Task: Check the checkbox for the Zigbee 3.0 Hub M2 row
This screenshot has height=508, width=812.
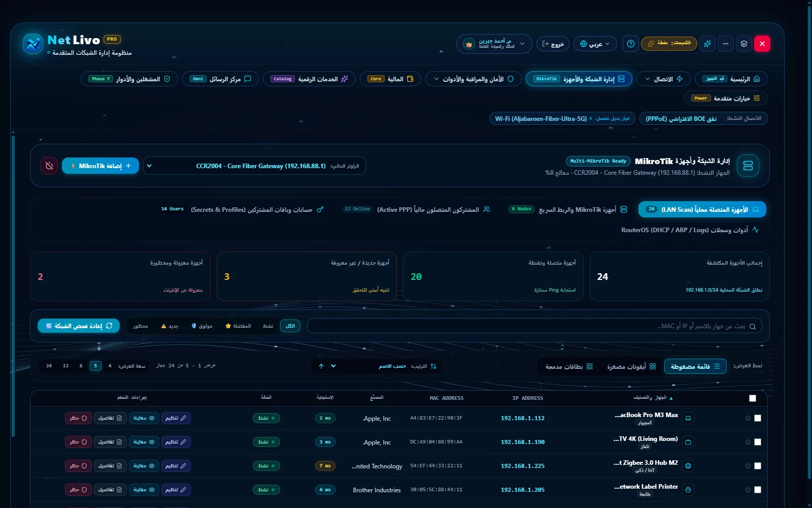Action: click(758, 466)
